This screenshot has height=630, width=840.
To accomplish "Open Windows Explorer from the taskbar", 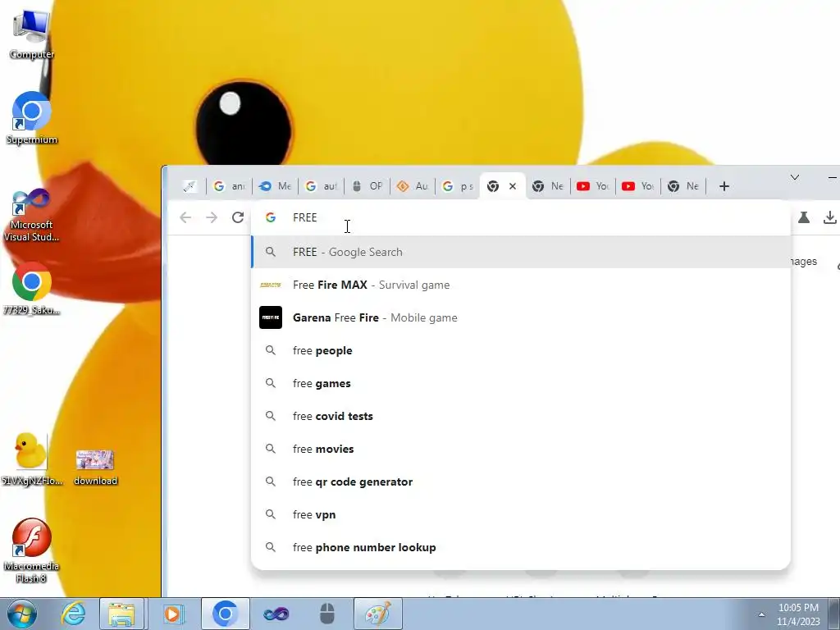I will 121,614.
